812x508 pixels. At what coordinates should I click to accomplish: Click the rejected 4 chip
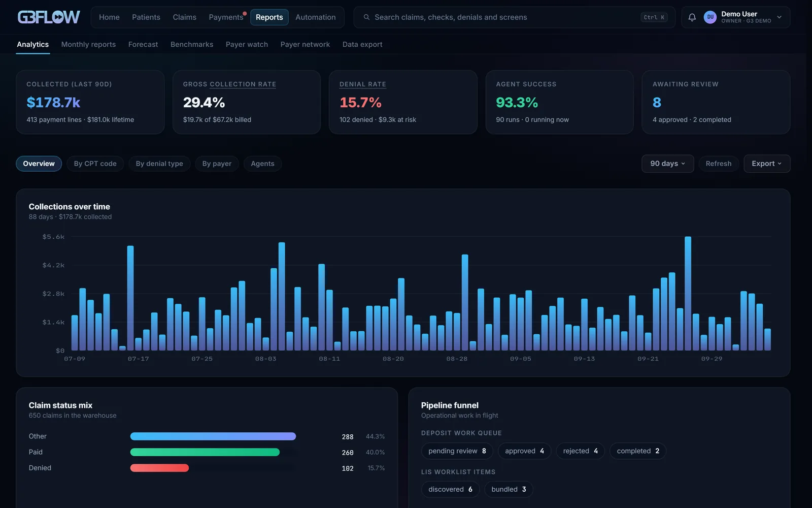[x=581, y=451]
